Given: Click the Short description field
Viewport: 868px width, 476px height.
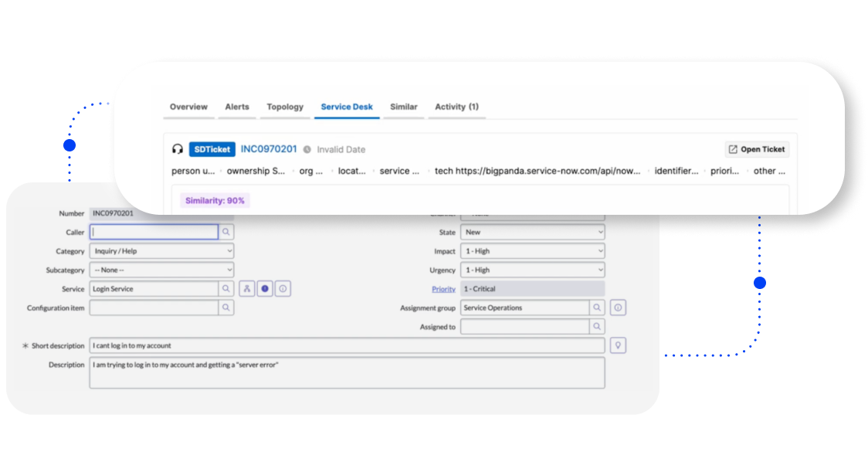Looking at the screenshot, I should click(x=347, y=345).
